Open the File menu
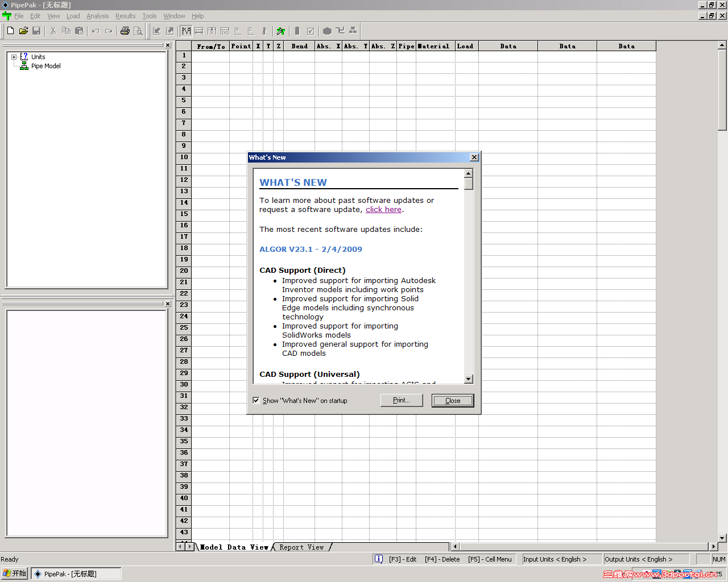 pyautogui.click(x=19, y=16)
